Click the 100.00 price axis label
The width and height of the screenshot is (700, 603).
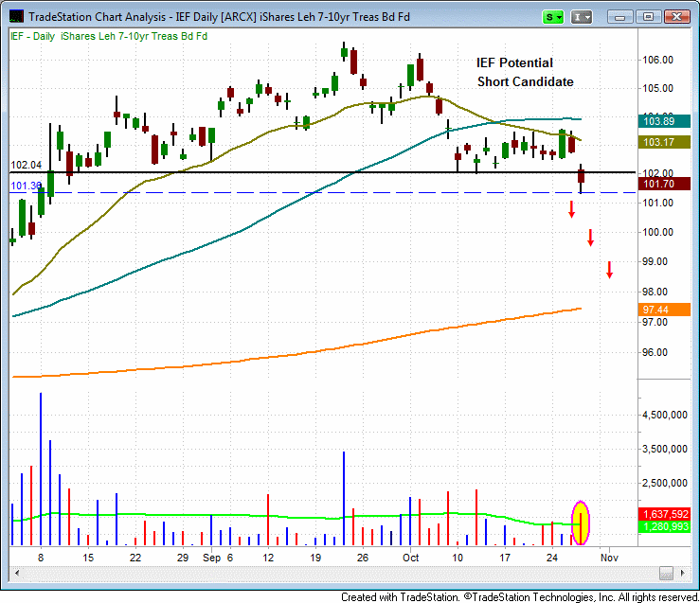[x=657, y=232]
